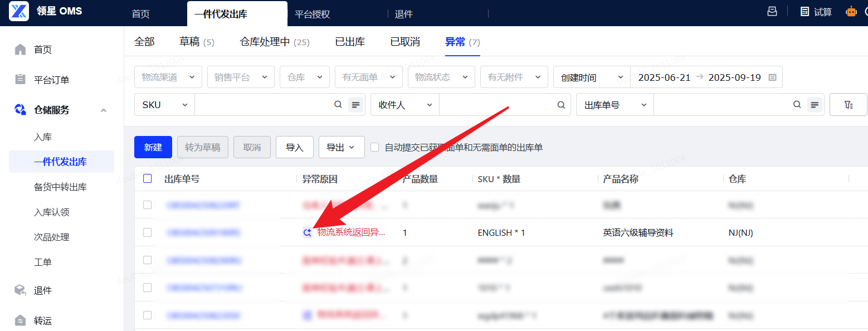
Task: Open the 有无附件 filter dropdown
Action: pyautogui.click(x=514, y=77)
